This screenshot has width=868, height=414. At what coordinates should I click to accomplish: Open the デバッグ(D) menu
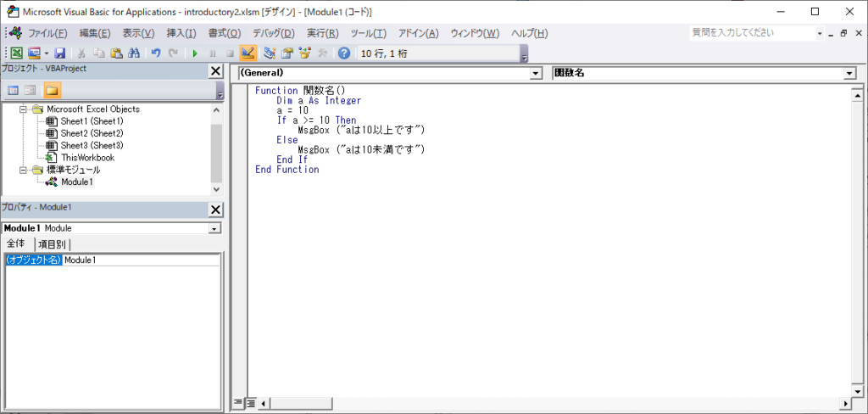coord(273,33)
